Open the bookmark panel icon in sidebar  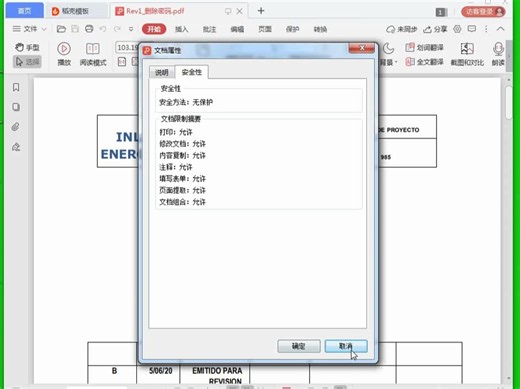[x=16, y=87]
